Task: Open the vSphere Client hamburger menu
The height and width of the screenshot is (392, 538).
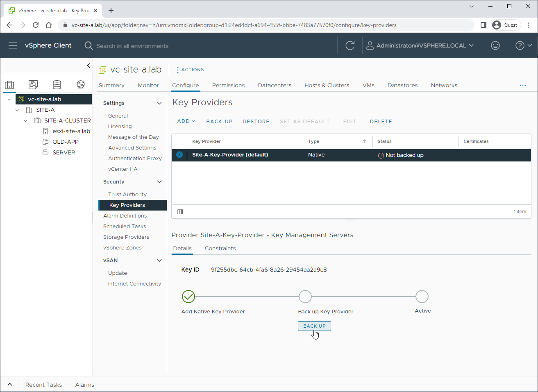Action: [13, 45]
